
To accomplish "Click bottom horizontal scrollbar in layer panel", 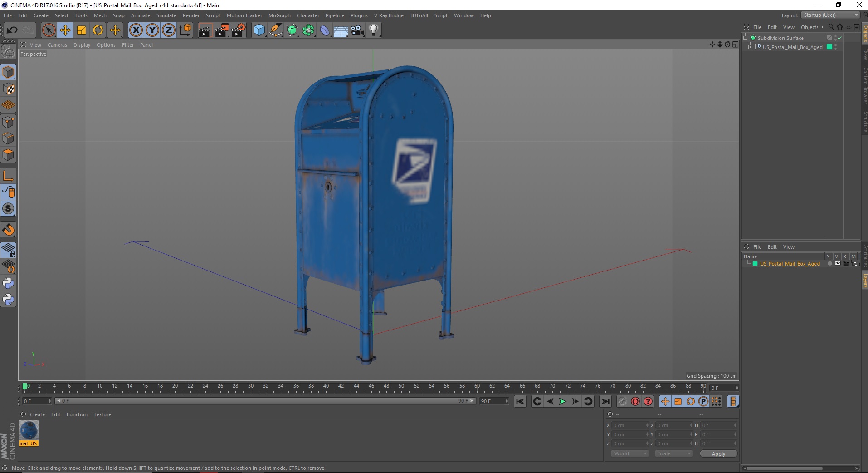I will 785,468.
